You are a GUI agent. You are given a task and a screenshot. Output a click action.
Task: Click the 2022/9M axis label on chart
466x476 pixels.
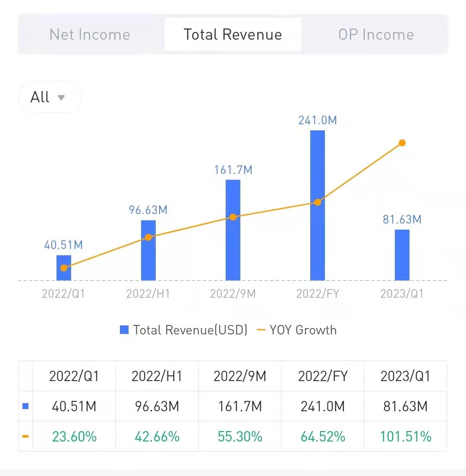[x=233, y=293]
